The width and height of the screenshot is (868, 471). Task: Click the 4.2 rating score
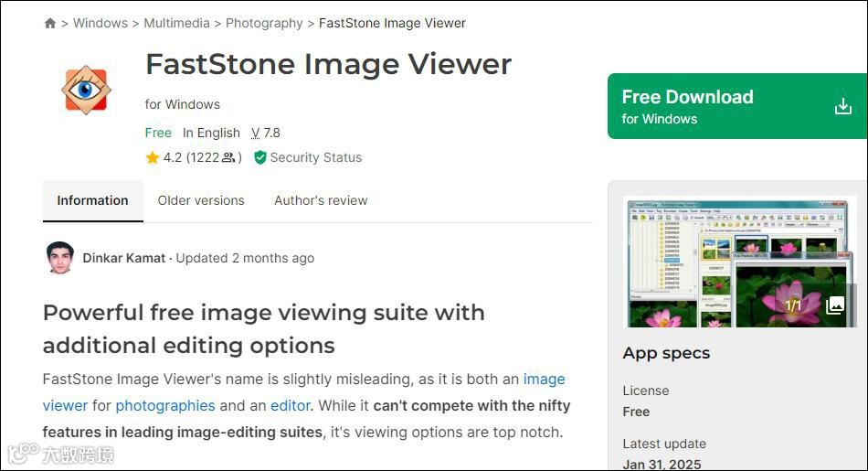[172, 158]
